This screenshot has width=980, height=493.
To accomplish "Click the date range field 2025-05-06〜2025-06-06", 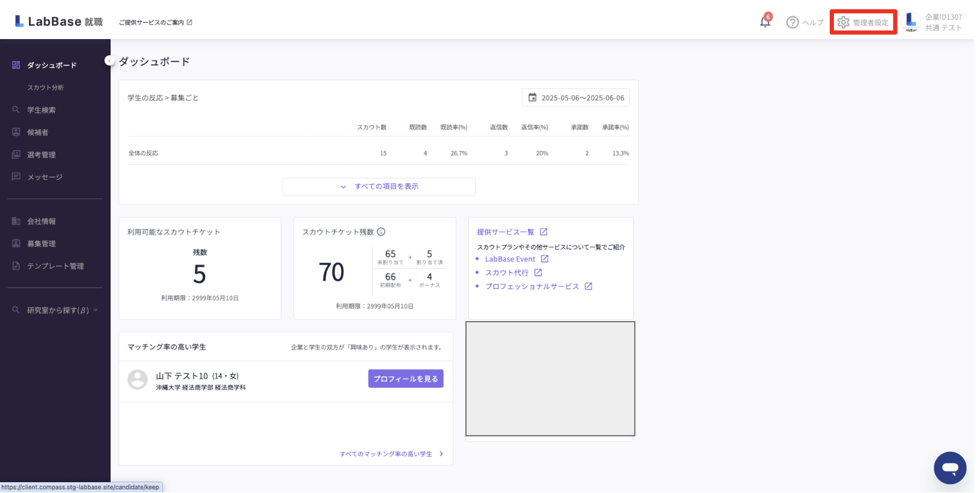I will click(582, 98).
